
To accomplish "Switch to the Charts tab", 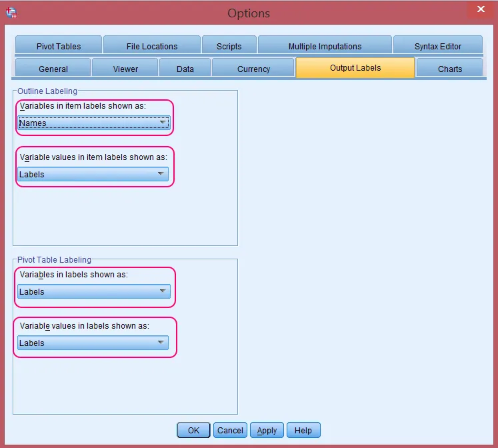I will pos(450,69).
